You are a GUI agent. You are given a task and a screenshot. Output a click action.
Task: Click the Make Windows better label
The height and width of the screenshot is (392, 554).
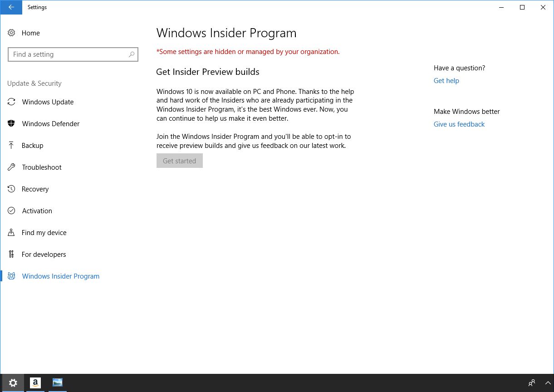tap(467, 112)
